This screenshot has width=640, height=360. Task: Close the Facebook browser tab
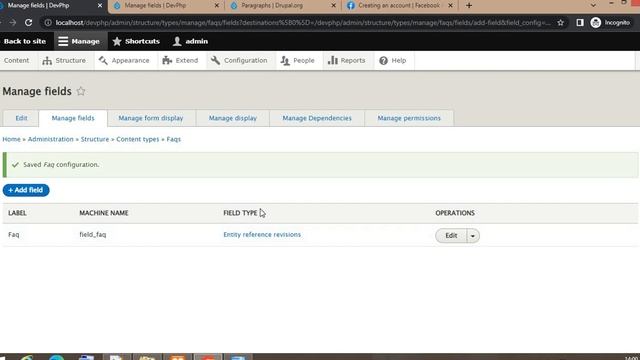[450, 6]
